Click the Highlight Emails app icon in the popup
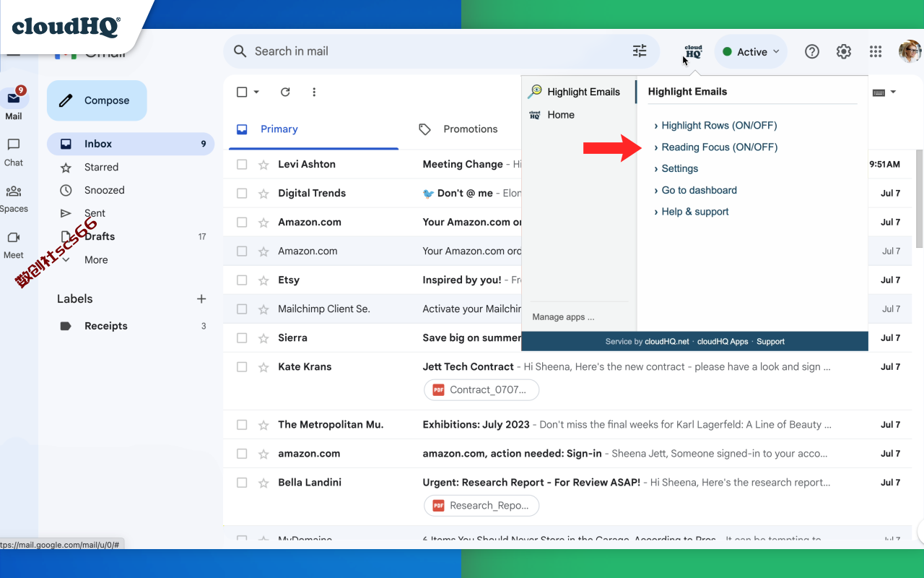This screenshot has width=924, height=578. pos(535,92)
